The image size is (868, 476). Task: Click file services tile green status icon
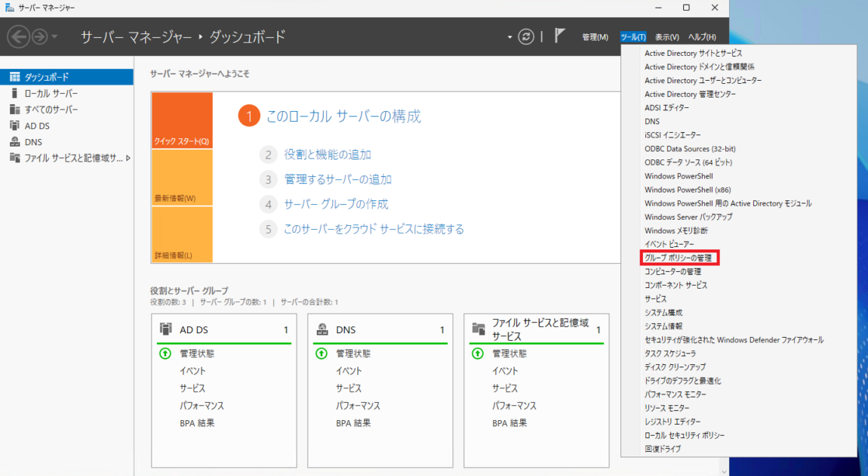coord(477,353)
